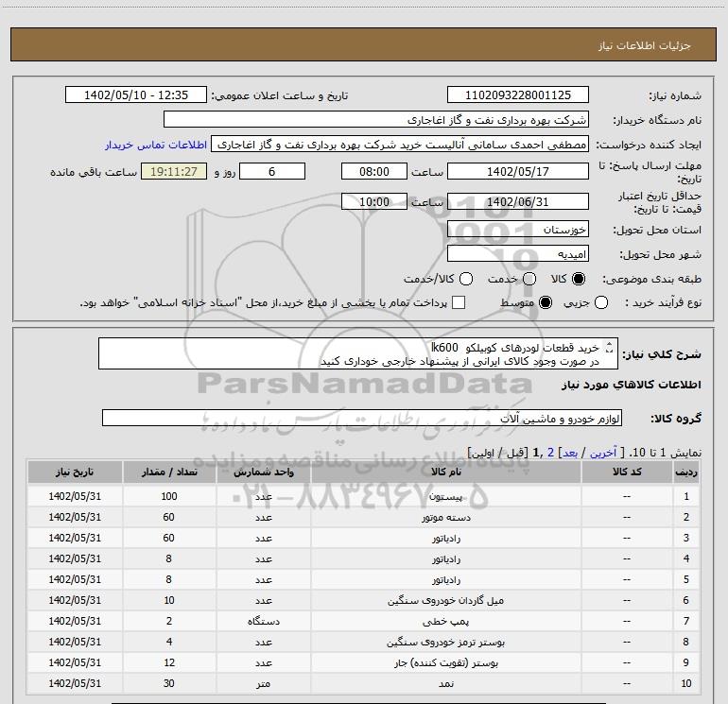Click column header تاریخ نیاز
The width and height of the screenshot is (728, 704).
(x=75, y=472)
